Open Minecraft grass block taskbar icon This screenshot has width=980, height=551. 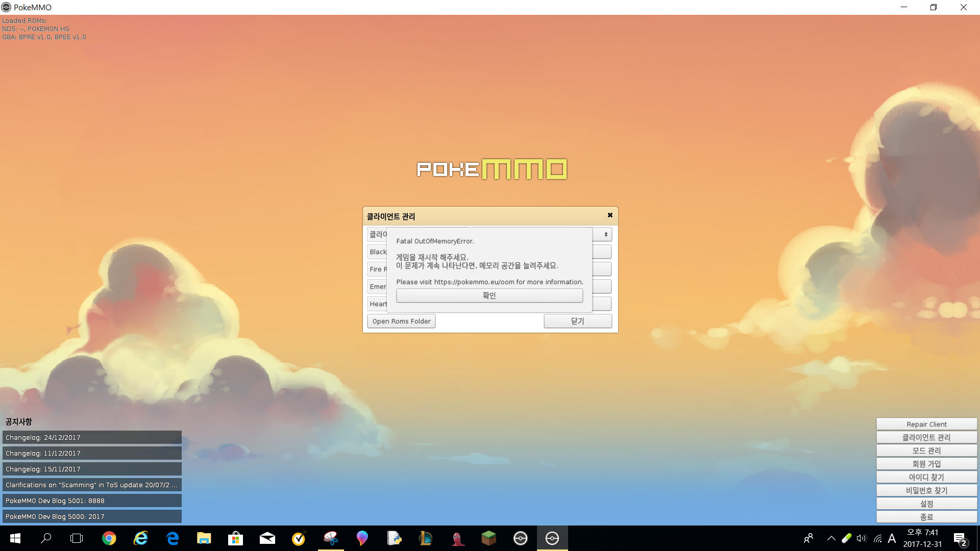click(x=488, y=538)
